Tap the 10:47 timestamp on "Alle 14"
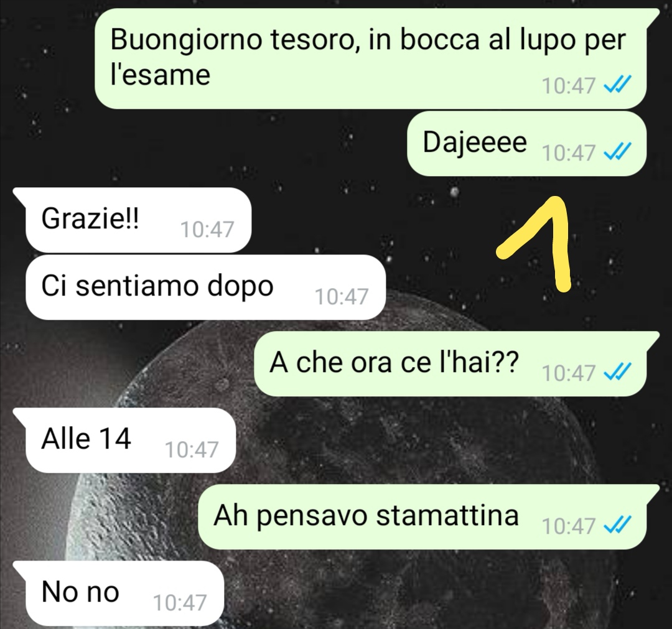 [x=192, y=450]
